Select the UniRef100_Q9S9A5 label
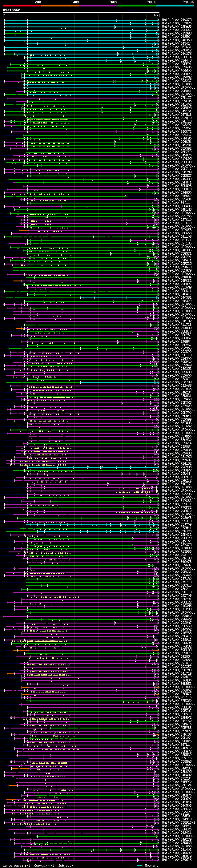Screen dimensions: 197x868 click(x=177, y=467)
